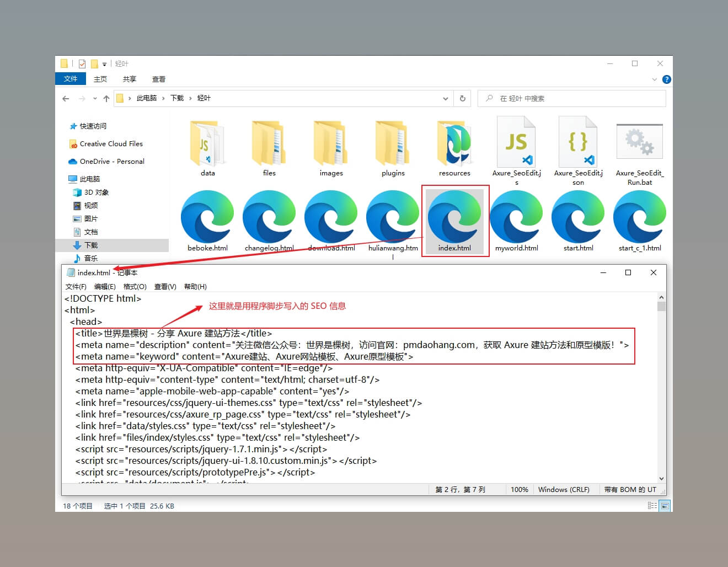The image size is (728, 567).
Task: Open Notepad 帮助(H) menu
Action: [195, 286]
